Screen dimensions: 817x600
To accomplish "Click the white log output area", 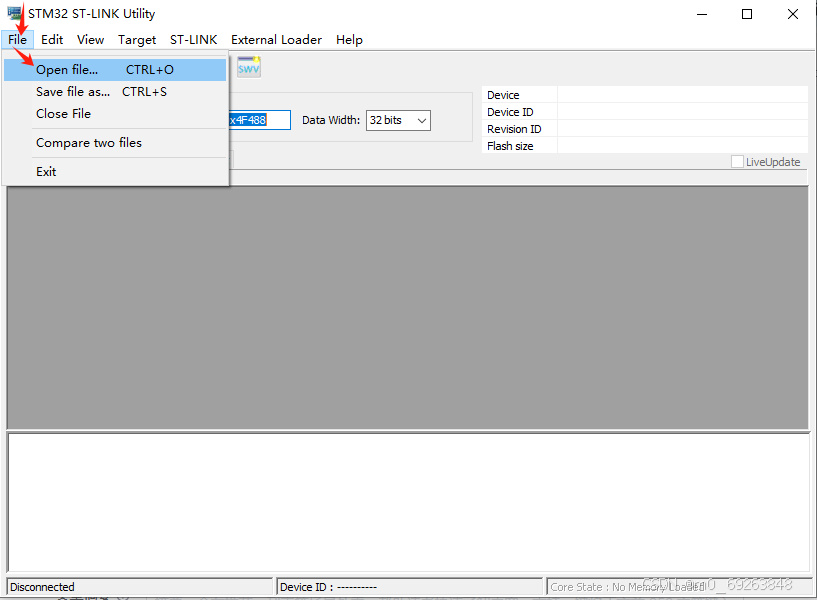I will pyautogui.click(x=408, y=502).
